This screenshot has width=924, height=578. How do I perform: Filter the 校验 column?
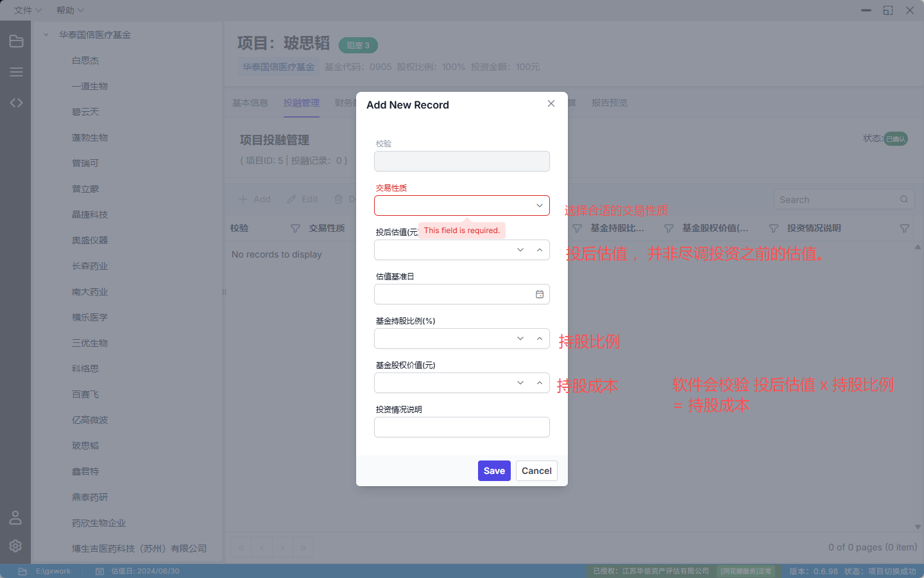point(295,228)
